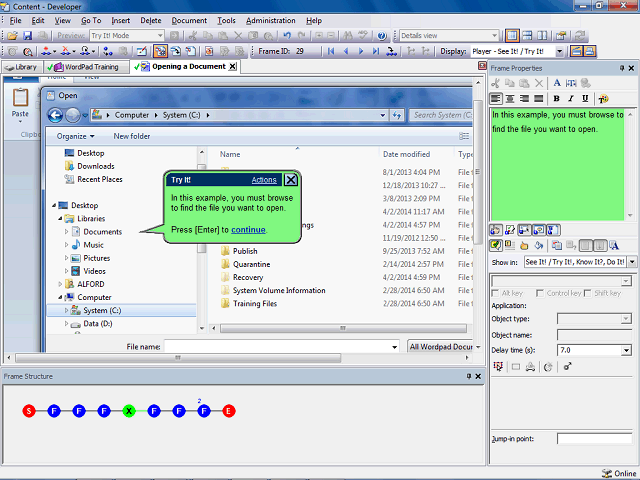This screenshot has height=480, width=640.
Task: Open the Organize dropdown in Open dialog
Action: pos(76,136)
